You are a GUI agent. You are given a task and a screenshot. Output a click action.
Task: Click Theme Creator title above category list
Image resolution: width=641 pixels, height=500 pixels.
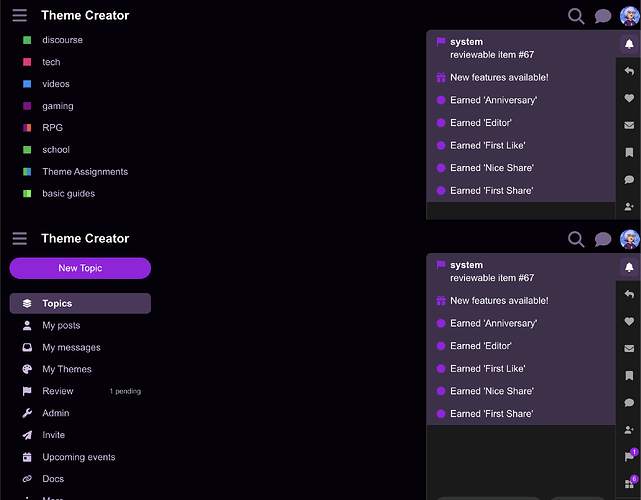(x=85, y=16)
